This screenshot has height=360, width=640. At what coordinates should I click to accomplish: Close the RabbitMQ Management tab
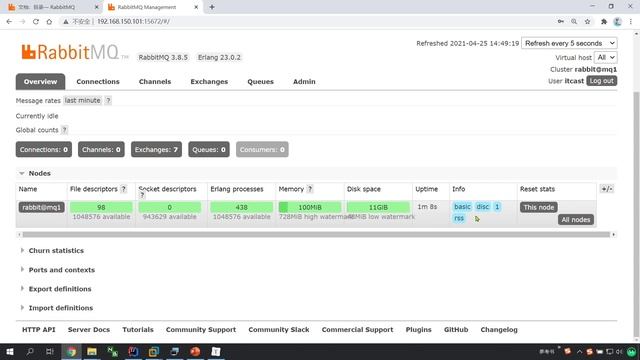coord(196,7)
